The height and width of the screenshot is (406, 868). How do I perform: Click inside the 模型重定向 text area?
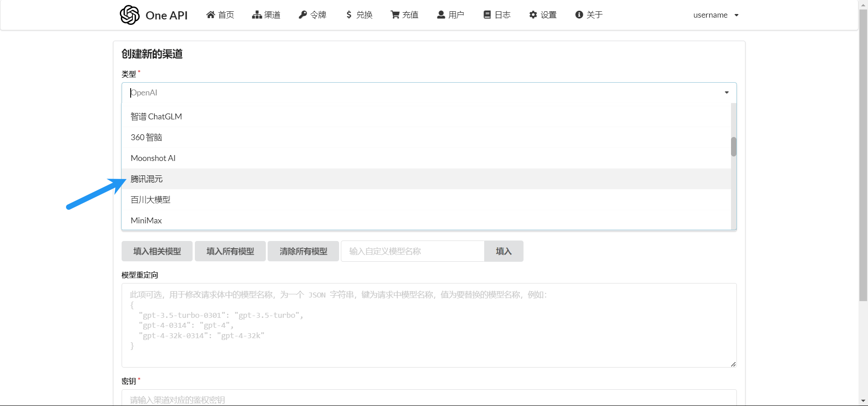[429, 325]
